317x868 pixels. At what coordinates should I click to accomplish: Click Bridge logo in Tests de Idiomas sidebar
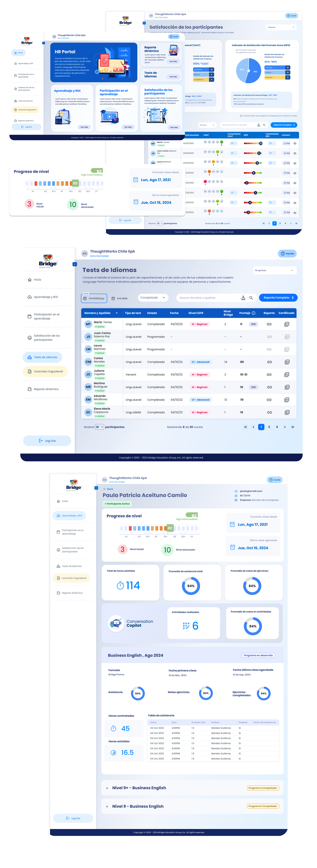48,261
